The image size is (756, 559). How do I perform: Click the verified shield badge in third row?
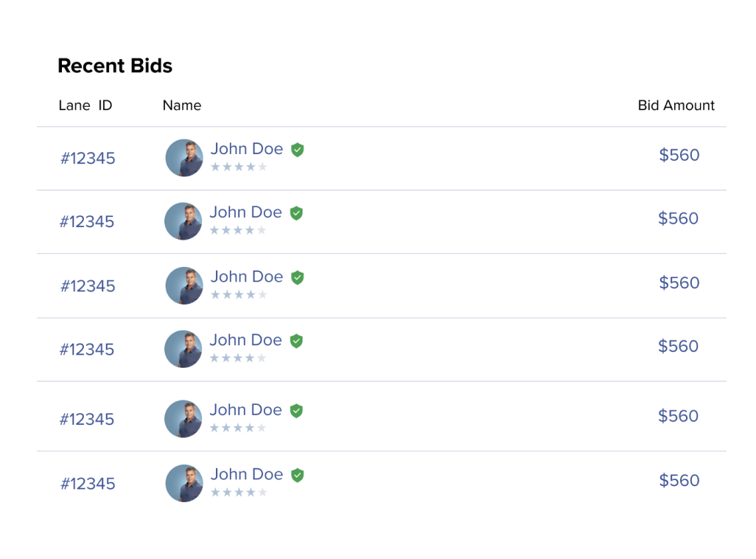(298, 277)
